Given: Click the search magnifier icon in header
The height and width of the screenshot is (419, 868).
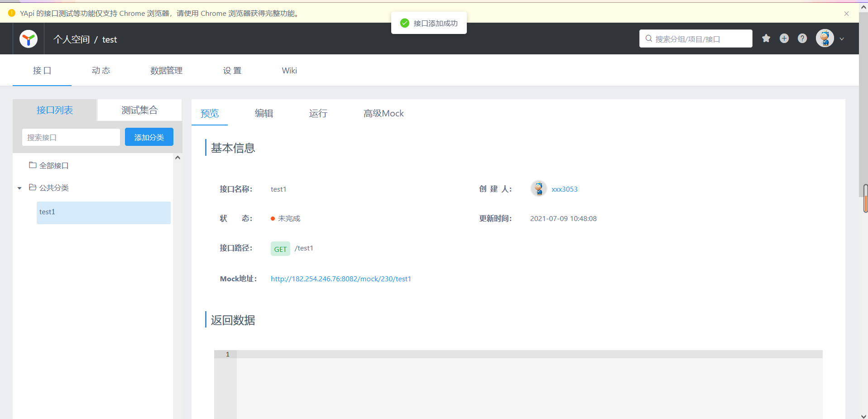Looking at the screenshot, I should coord(648,39).
